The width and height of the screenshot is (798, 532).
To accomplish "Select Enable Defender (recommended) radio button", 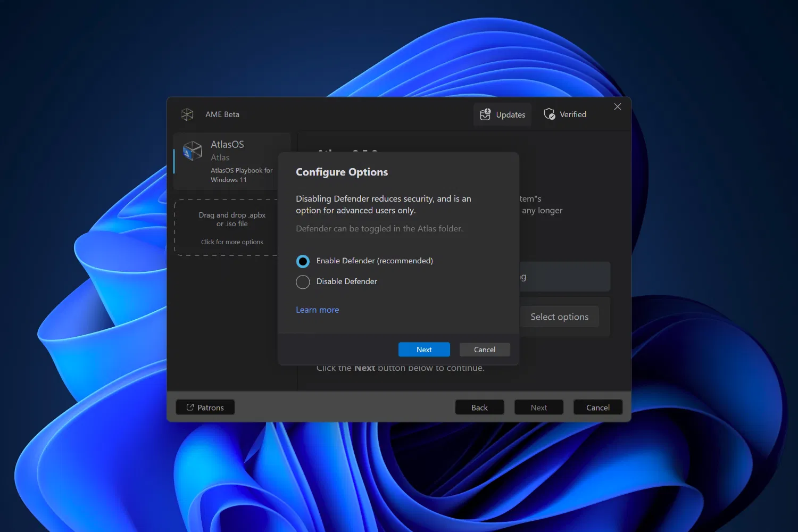I will pos(303,261).
